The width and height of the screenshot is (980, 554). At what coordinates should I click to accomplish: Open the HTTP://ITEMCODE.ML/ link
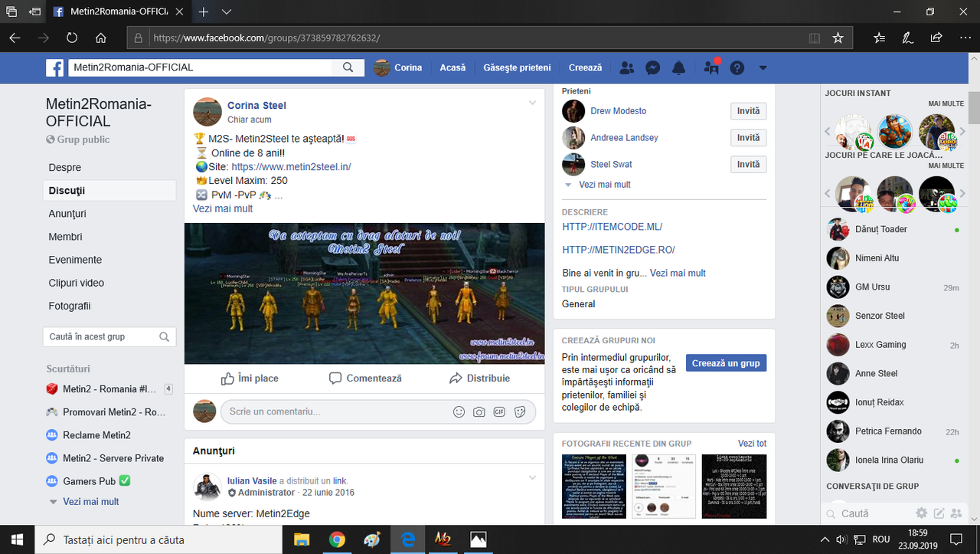[612, 227]
